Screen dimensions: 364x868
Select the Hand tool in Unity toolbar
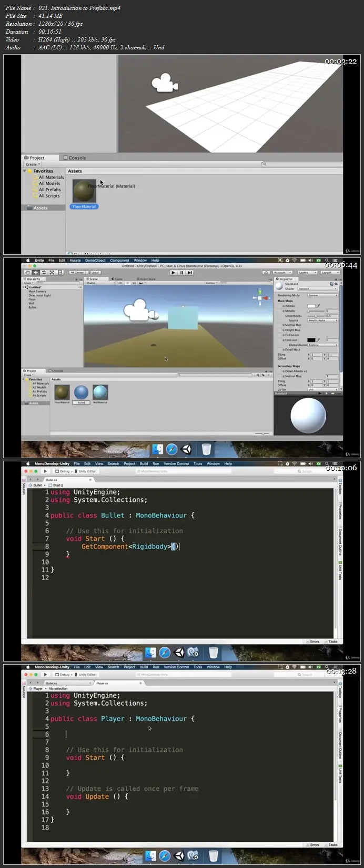pos(28,272)
